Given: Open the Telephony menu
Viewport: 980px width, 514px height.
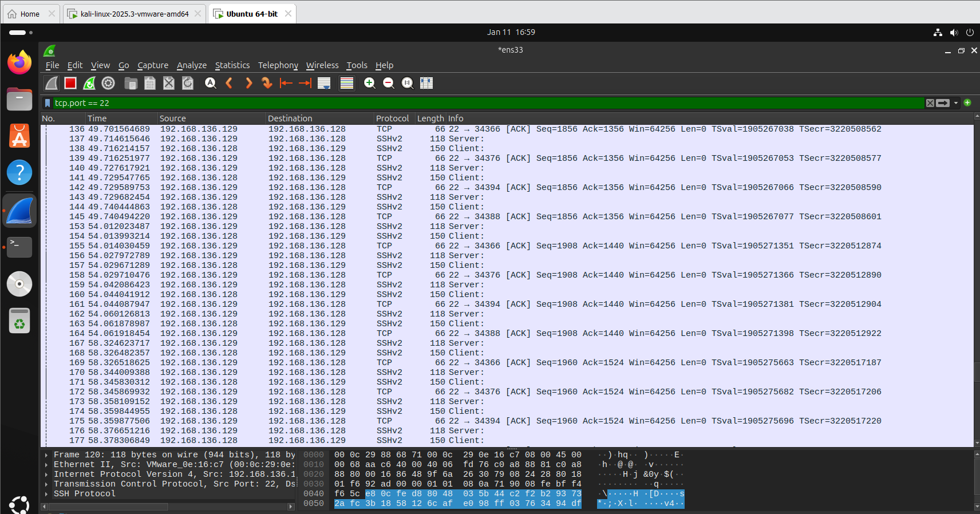Looking at the screenshot, I should (x=278, y=65).
